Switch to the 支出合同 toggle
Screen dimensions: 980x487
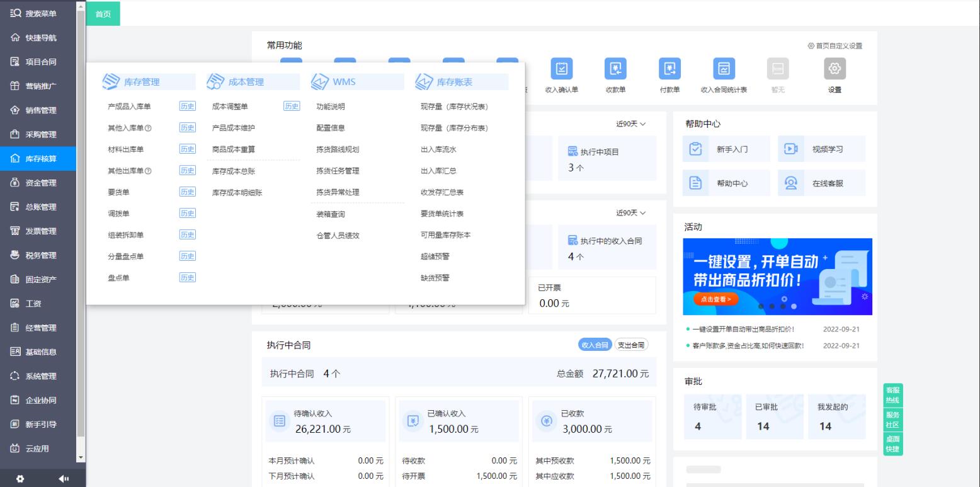pyautogui.click(x=631, y=344)
